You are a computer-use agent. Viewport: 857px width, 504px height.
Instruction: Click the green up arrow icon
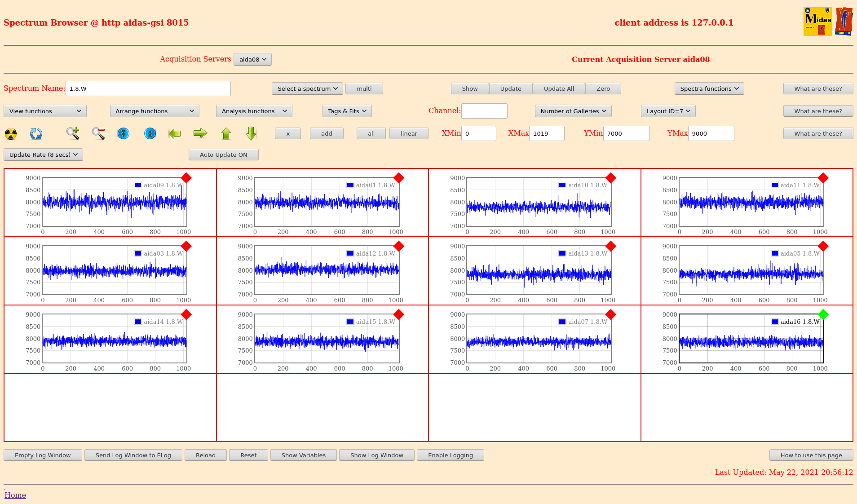(x=226, y=133)
